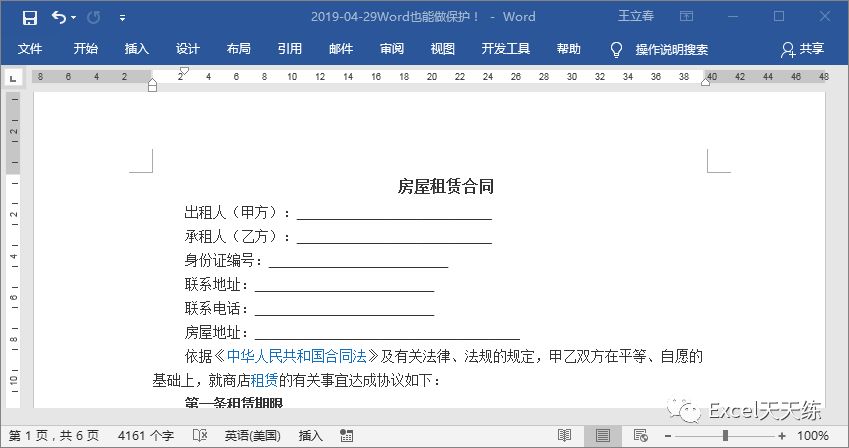Image resolution: width=849 pixels, height=448 pixels.
Task: Switch to the 设计 ribbon tab
Action: [x=187, y=49]
